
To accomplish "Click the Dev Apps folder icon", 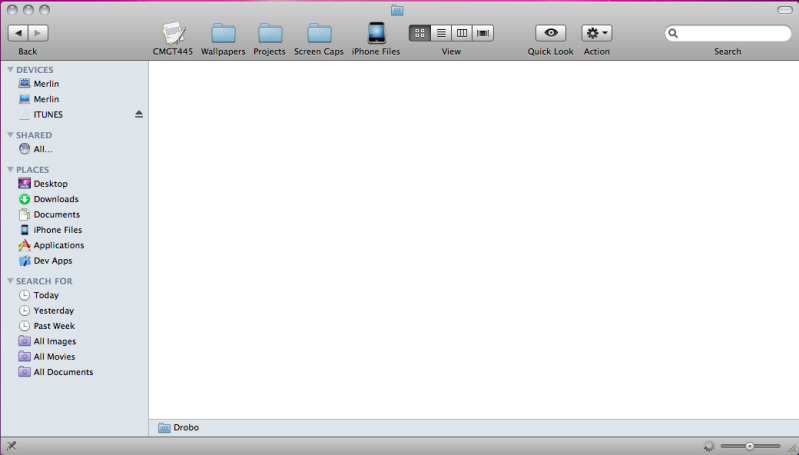I will click(x=24, y=260).
